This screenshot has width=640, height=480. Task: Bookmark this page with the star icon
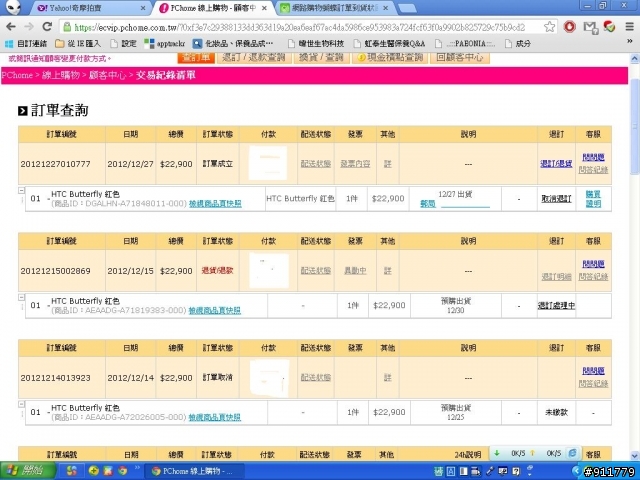pos(549,27)
